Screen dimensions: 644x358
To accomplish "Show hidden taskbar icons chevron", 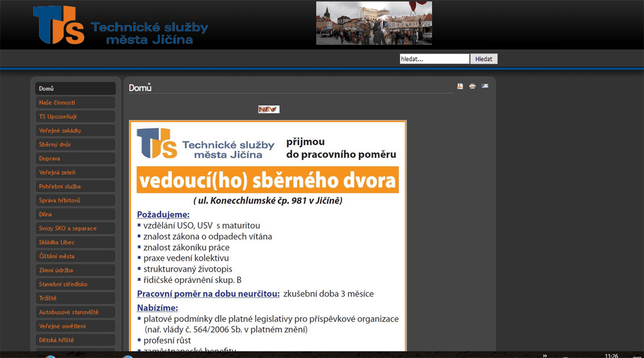I will pos(545,355).
